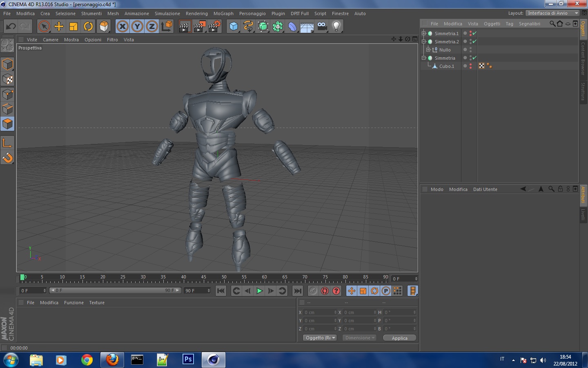Viewport: 588px width, 368px height.
Task: Toggle Y axis lock
Action: [x=137, y=27]
